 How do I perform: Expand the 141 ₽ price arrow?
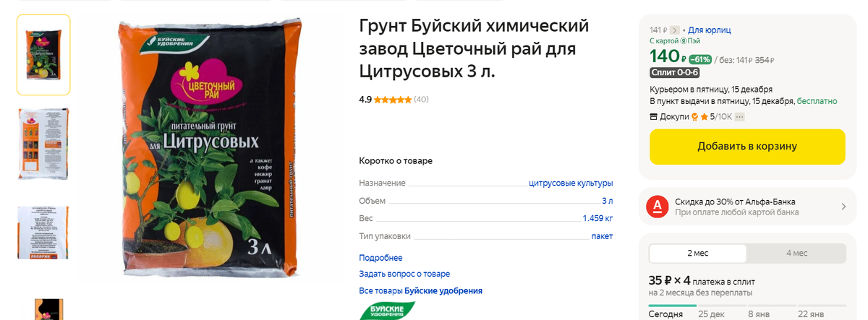click(x=675, y=30)
